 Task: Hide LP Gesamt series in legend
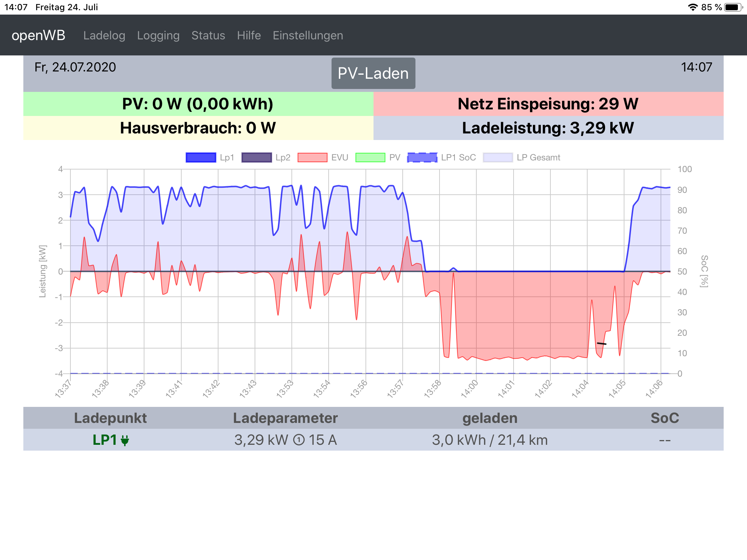pyautogui.click(x=498, y=157)
